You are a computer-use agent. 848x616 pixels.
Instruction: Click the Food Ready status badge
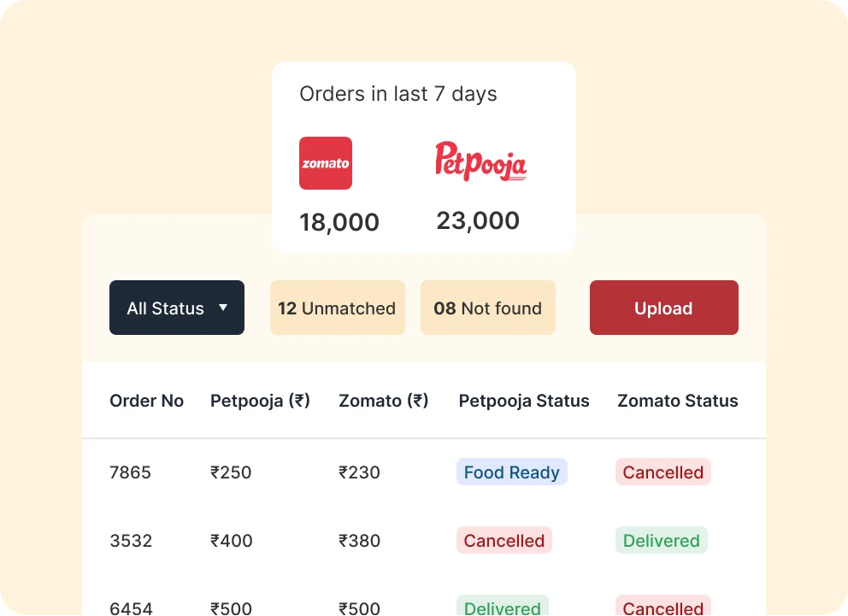511,472
